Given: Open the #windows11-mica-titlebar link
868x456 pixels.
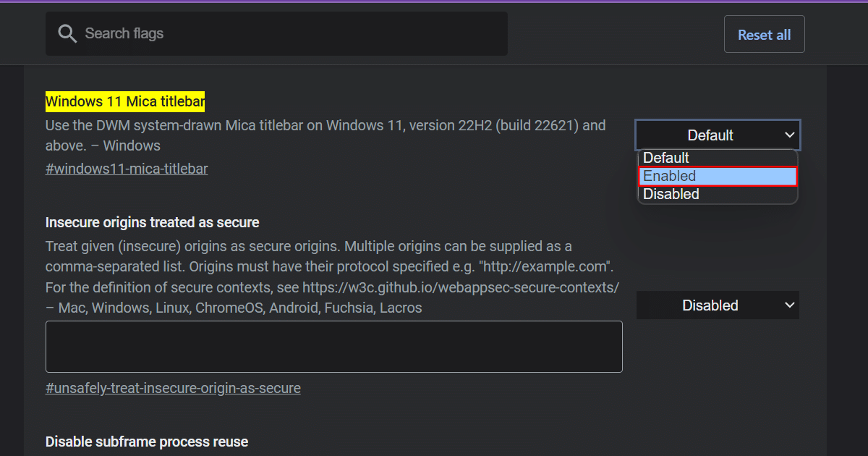Looking at the screenshot, I should pos(127,168).
